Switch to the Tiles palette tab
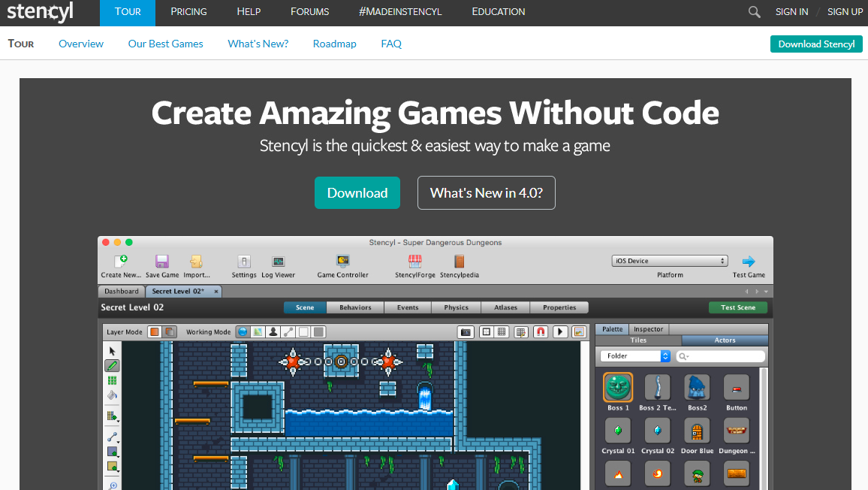868x490 pixels. [x=638, y=340]
